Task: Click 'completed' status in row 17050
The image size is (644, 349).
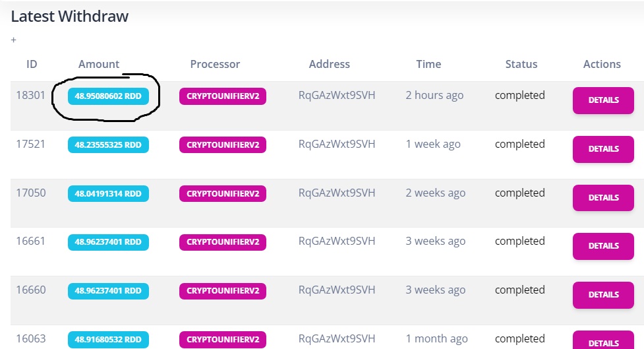Action: coord(520,193)
